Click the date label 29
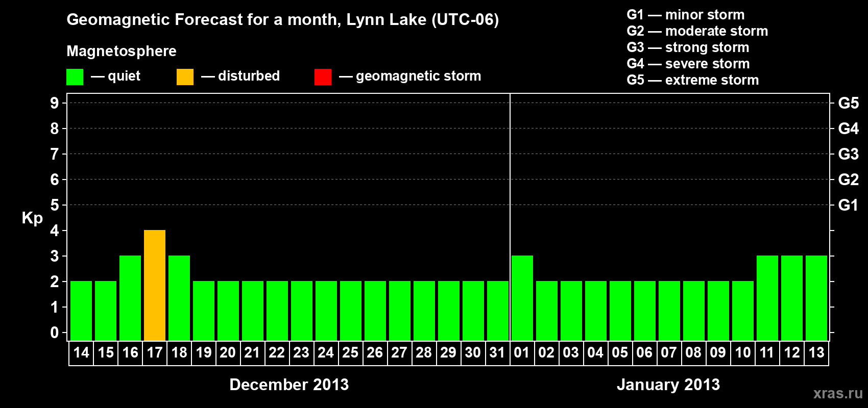Image resolution: width=868 pixels, height=408 pixels. [x=449, y=352]
